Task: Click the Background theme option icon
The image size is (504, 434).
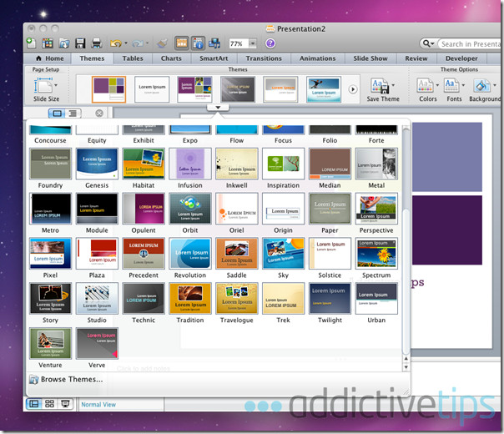Action: [x=481, y=86]
